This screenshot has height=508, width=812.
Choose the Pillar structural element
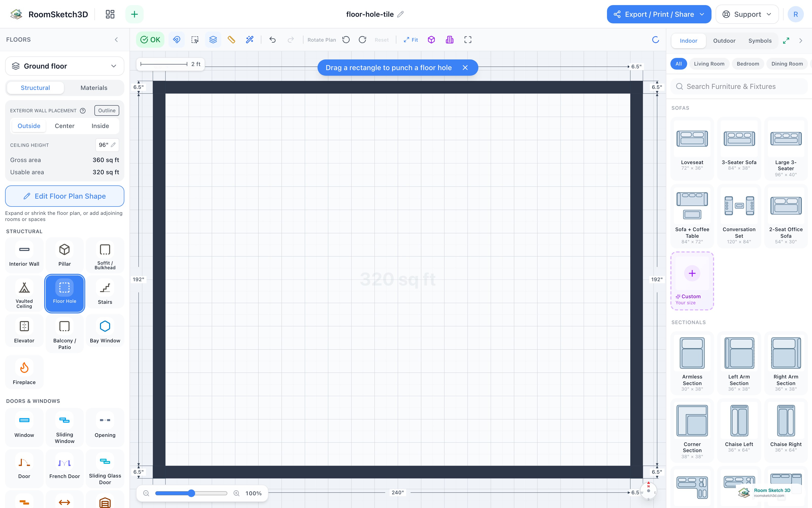coord(64,255)
